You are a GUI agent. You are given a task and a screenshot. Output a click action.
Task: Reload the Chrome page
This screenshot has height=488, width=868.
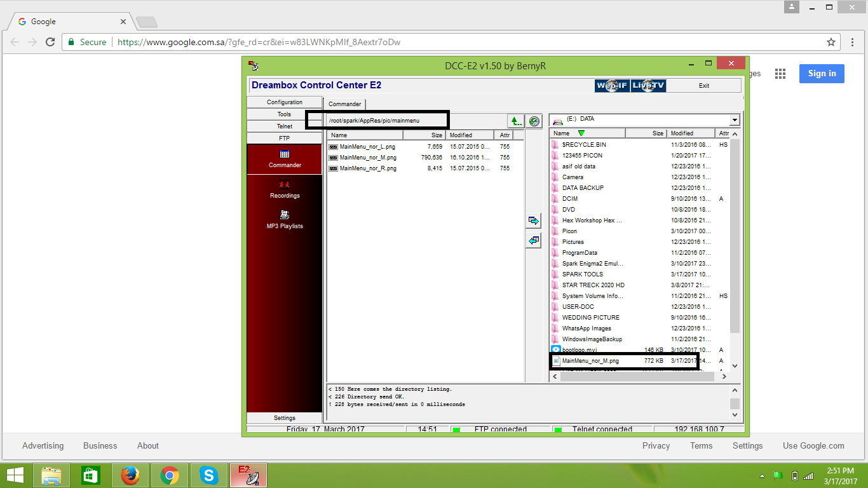tap(50, 42)
